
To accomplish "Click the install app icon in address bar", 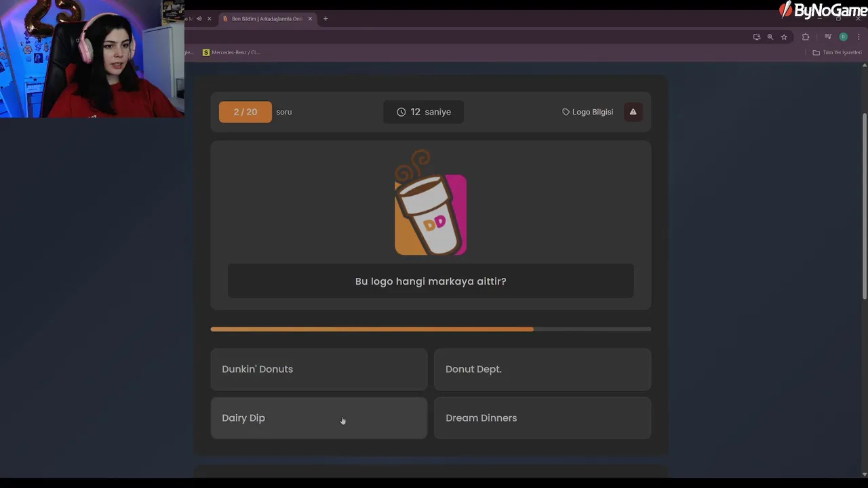I will pos(757,37).
